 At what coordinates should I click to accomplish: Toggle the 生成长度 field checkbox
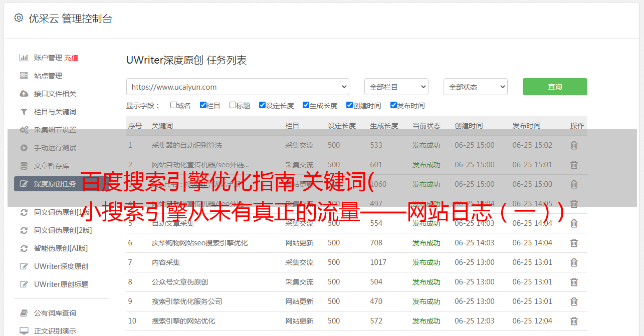(x=306, y=105)
